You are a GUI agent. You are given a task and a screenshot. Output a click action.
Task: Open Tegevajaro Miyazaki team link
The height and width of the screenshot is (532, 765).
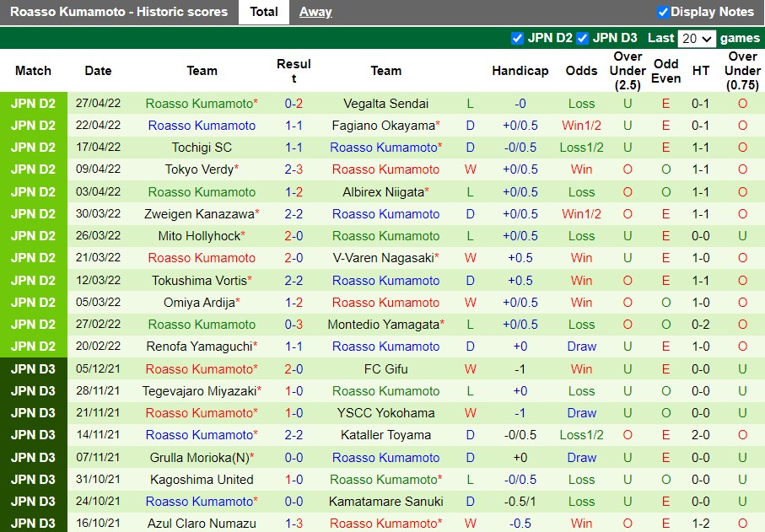pos(199,391)
